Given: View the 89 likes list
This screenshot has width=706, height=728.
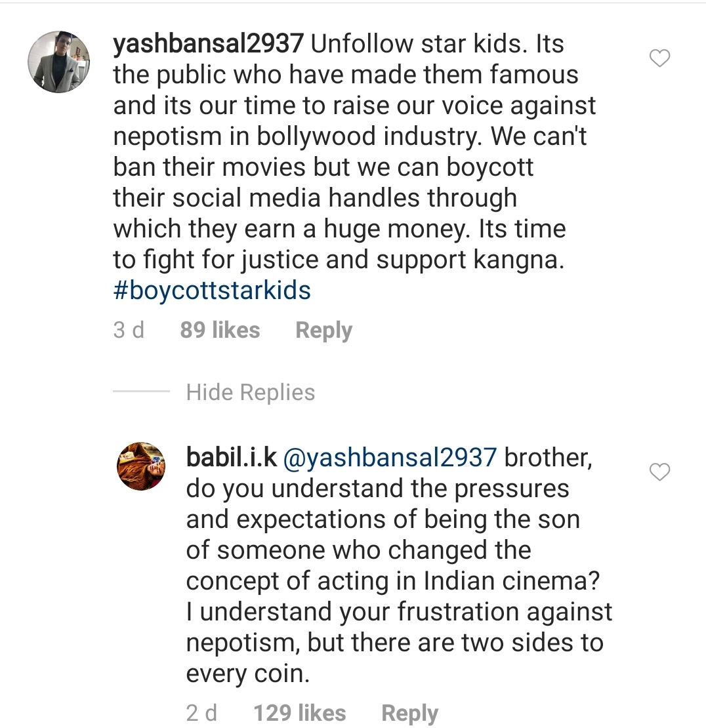Looking at the screenshot, I should tap(220, 330).
